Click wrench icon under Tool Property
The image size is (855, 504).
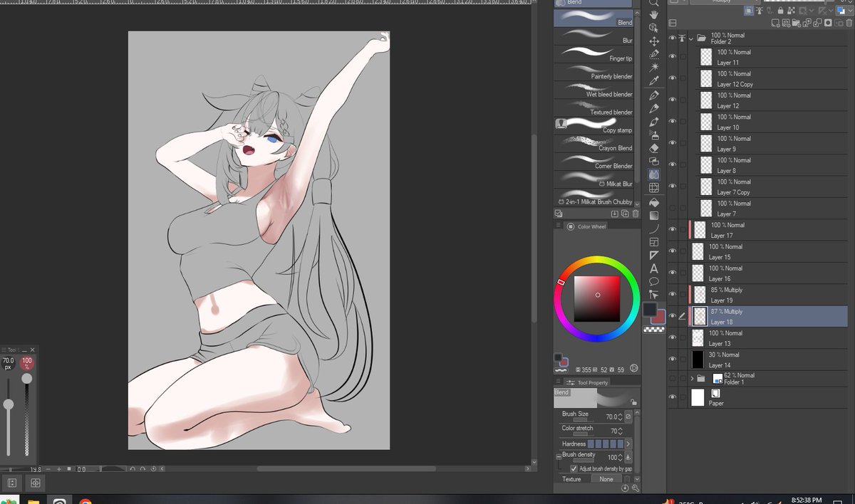click(635, 488)
